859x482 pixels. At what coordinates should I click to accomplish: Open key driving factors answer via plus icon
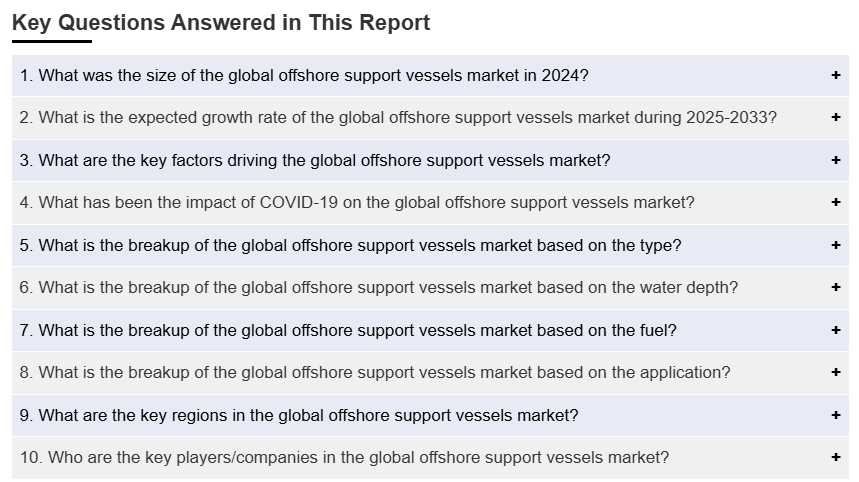coord(835,160)
